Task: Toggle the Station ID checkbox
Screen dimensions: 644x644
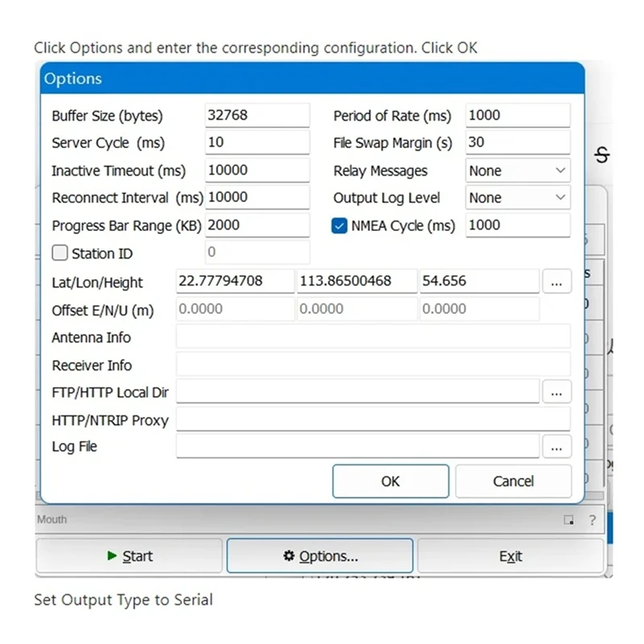Action: [x=60, y=253]
